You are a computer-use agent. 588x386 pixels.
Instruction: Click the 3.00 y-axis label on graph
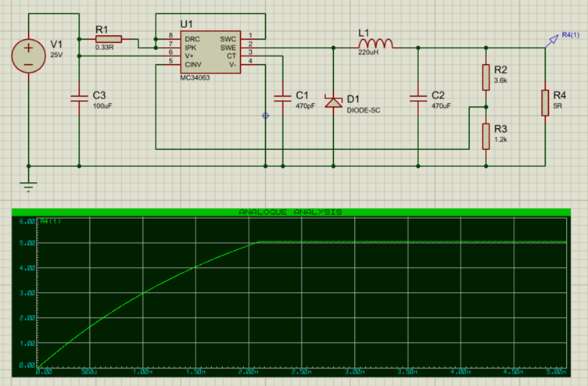click(x=27, y=293)
